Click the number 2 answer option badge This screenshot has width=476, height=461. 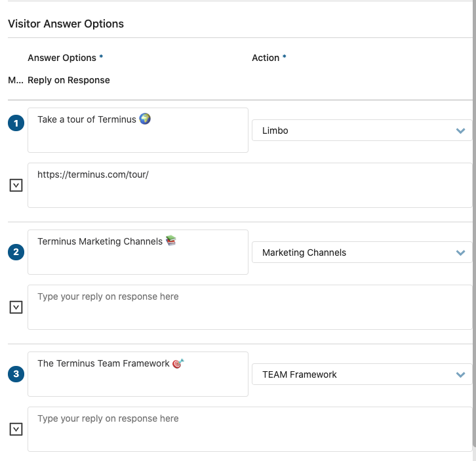(16, 252)
